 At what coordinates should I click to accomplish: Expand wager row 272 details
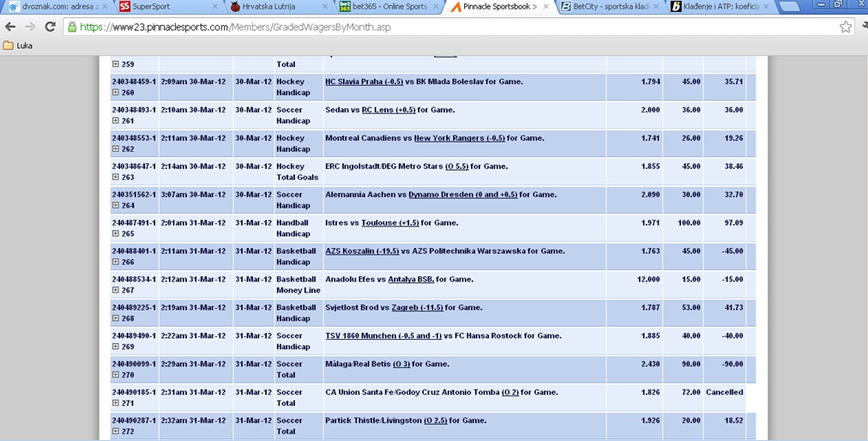pyautogui.click(x=116, y=431)
